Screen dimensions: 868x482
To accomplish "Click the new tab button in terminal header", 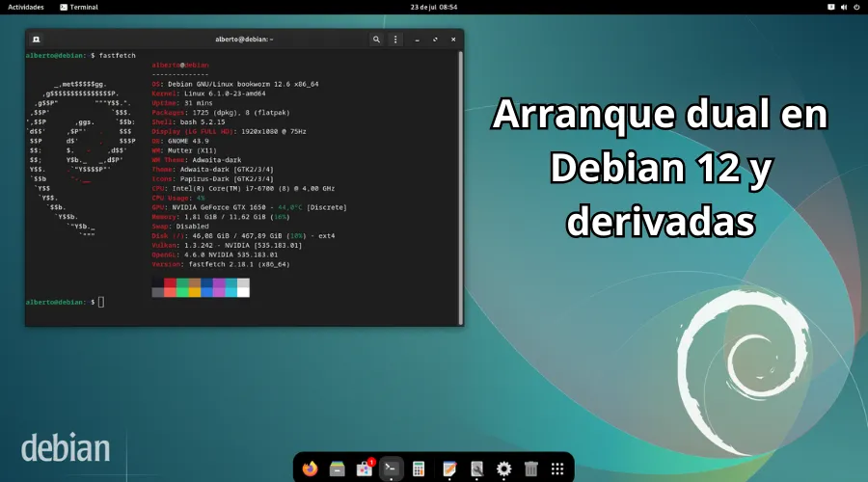I will (37, 40).
